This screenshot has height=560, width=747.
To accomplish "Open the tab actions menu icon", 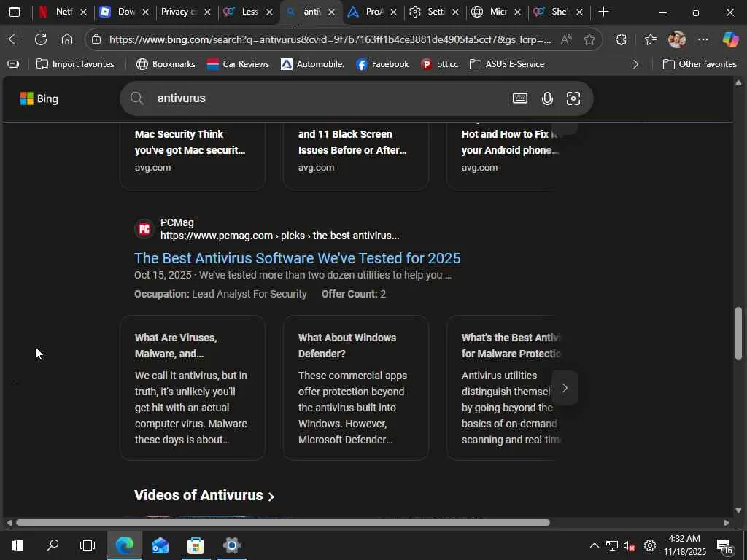I will tap(15, 12).
